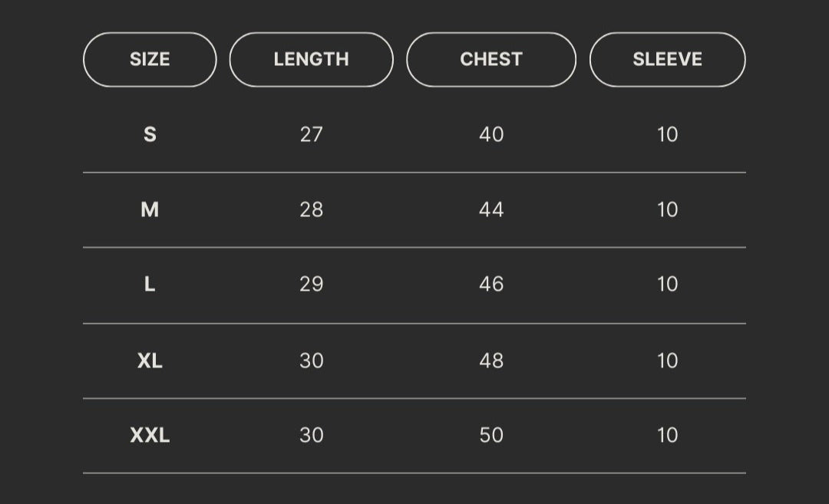Choose the XXL size row label
Image resolution: width=829 pixels, height=504 pixels.
point(150,435)
